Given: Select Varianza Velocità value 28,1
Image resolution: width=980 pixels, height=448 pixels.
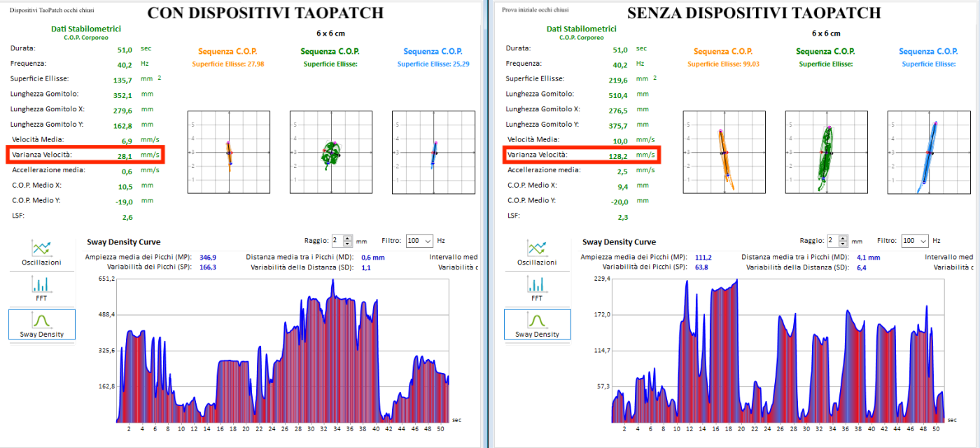Looking at the screenshot, I should tap(125, 155).
